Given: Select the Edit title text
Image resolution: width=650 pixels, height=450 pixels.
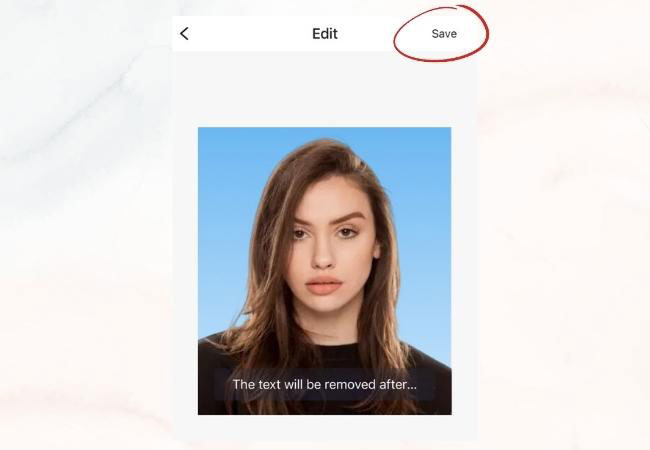Looking at the screenshot, I should point(325,34).
